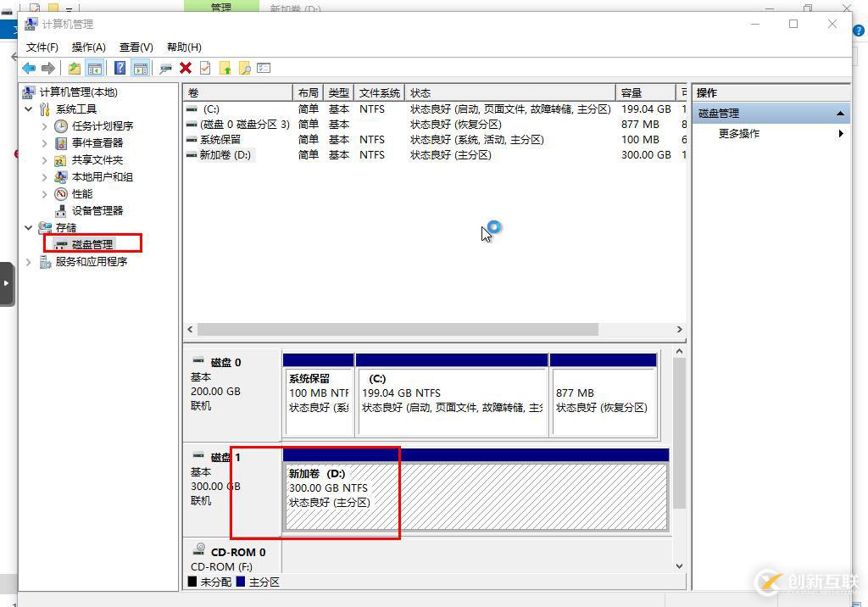
Task: Expand the 服务和应用程序 node
Action: (x=28, y=261)
